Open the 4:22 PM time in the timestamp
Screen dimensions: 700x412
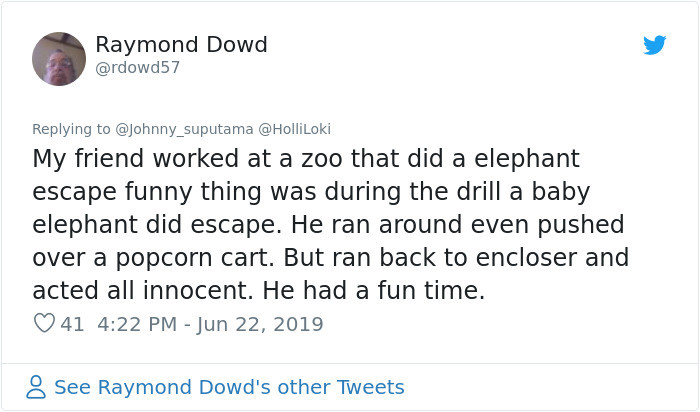click(137, 325)
